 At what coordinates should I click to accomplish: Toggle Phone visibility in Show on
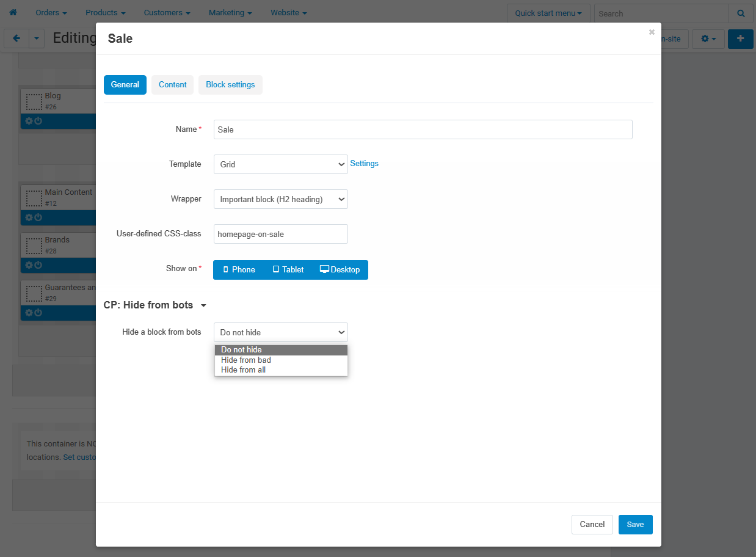tap(239, 270)
